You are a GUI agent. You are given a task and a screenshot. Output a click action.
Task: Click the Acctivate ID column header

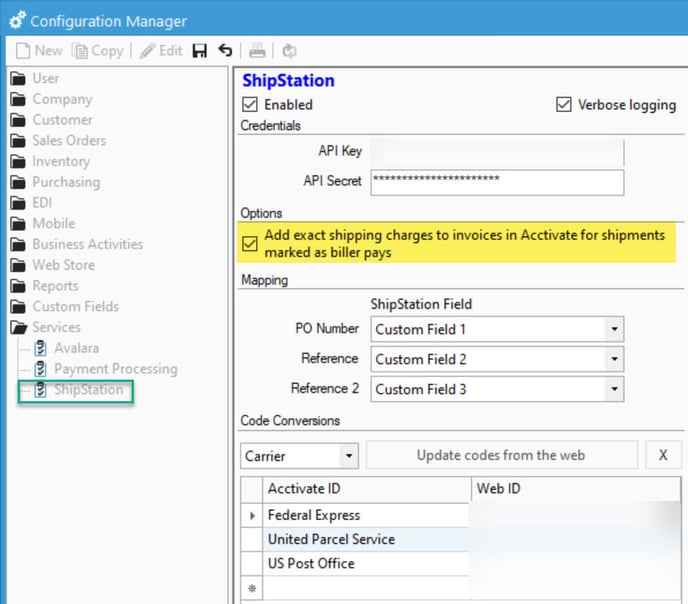pyautogui.click(x=366, y=489)
